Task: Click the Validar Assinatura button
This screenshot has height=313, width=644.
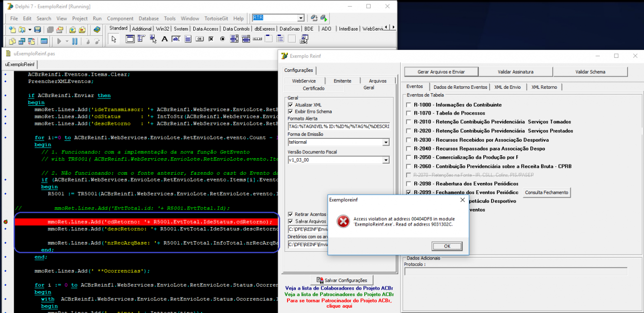Action: 515,72
